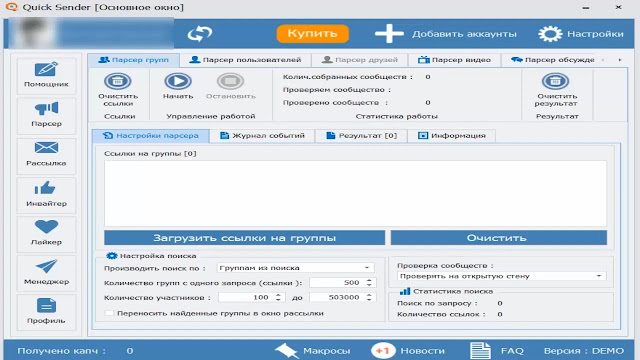Click the Макросы label in status bar

pos(327,351)
